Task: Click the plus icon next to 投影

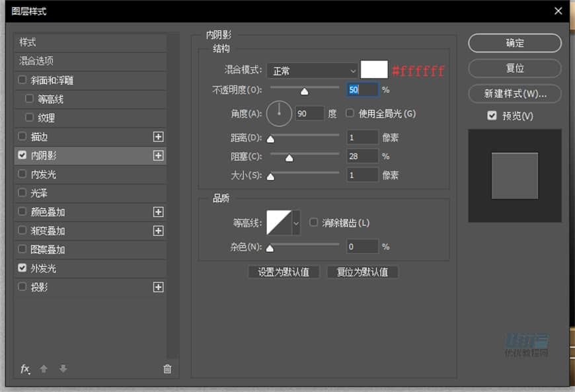Action: pos(159,287)
